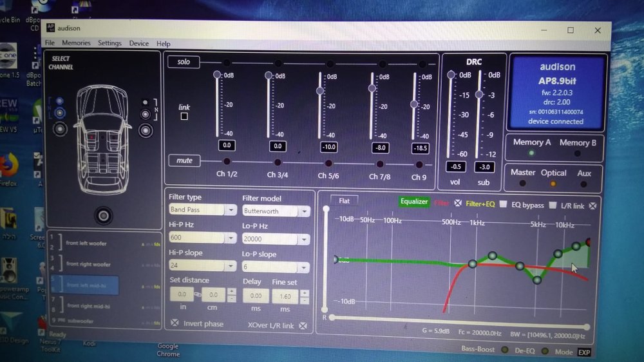This screenshot has width=644, height=362.
Task: Click the solo button
Action: pos(184,62)
